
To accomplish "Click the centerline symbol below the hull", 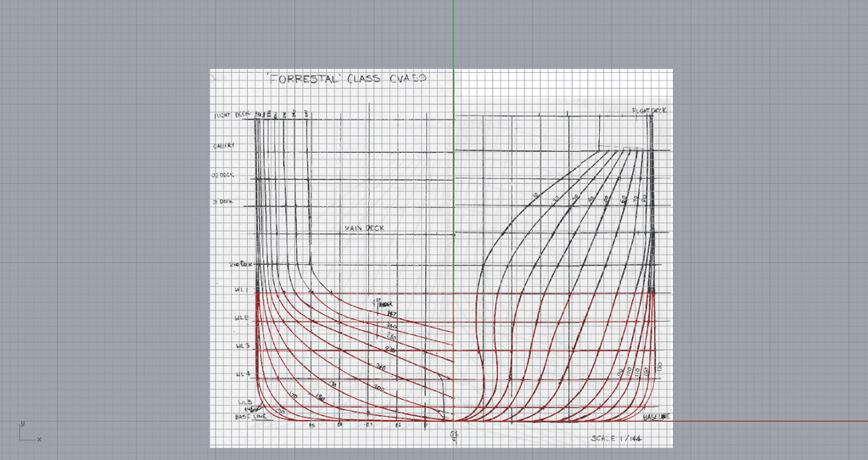I will click(455, 435).
